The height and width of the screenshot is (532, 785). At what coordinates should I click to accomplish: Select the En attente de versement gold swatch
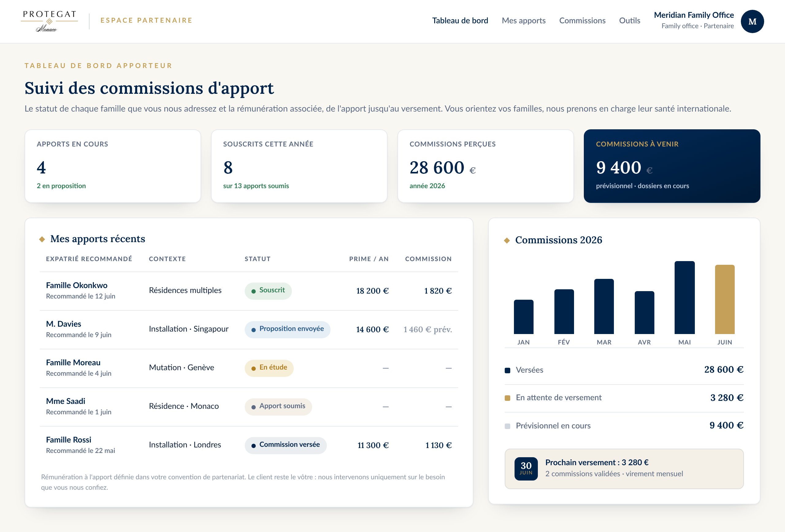[507, 398]
